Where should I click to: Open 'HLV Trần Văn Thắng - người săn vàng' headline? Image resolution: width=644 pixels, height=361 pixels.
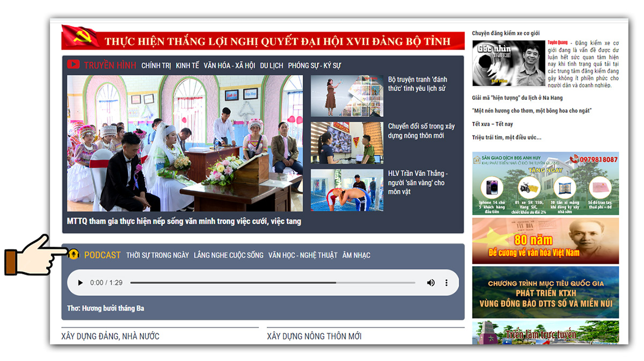418,183
